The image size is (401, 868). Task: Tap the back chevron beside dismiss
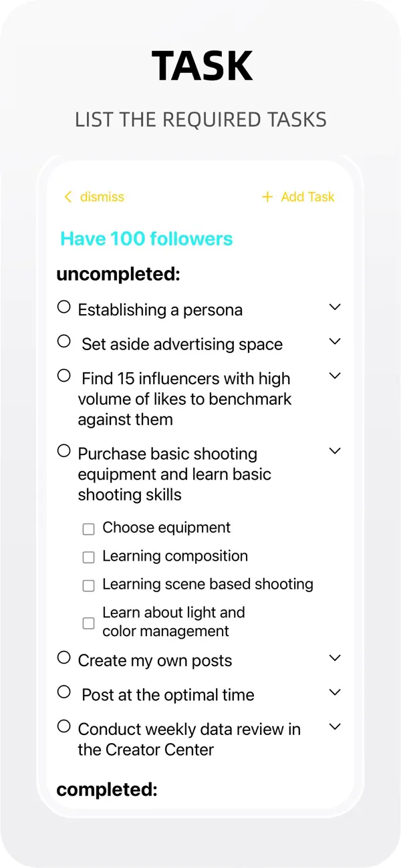[x=68, y=196]
